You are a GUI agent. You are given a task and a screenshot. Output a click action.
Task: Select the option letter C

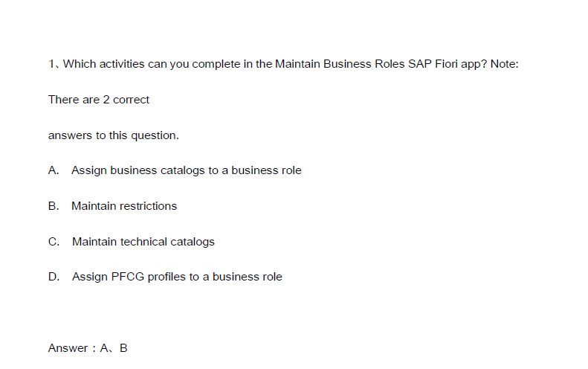point(54,242)
